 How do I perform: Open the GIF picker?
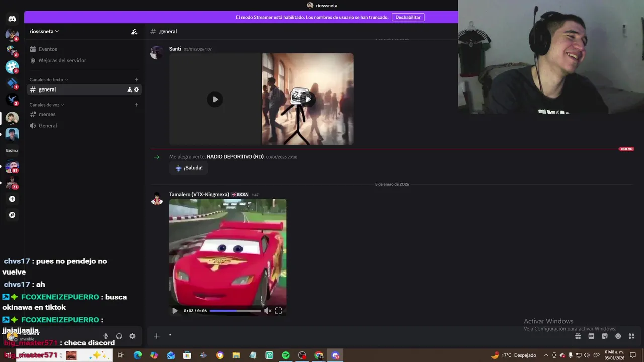point(591,336)
